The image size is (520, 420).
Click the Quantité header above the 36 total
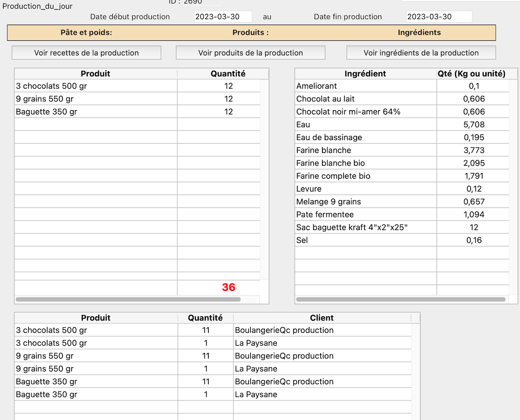228,74
